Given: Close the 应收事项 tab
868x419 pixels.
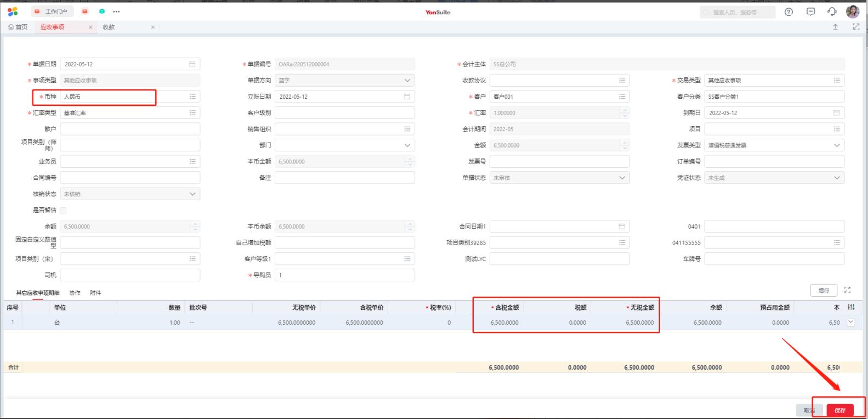Looking at the screenshot, I should [90, 27].
